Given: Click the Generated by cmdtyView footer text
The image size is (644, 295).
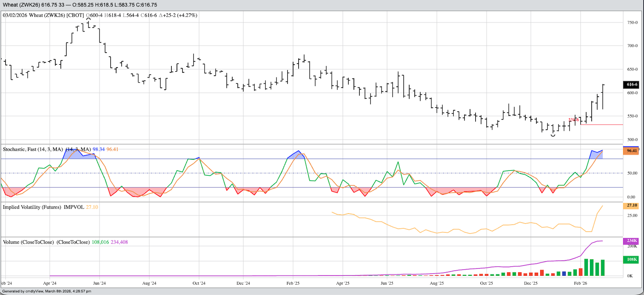Looking at the screenshot, I should [x=47, y=291].
